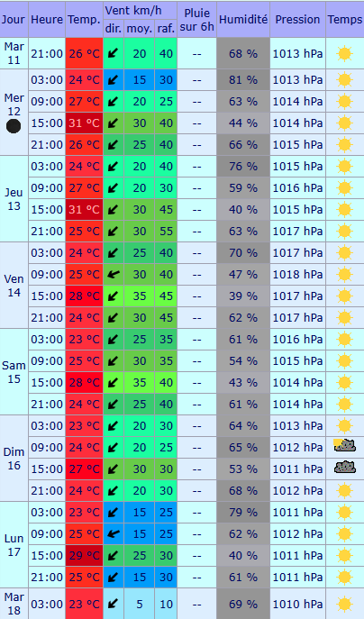Click the Jour column header

(x=14, y=19)
